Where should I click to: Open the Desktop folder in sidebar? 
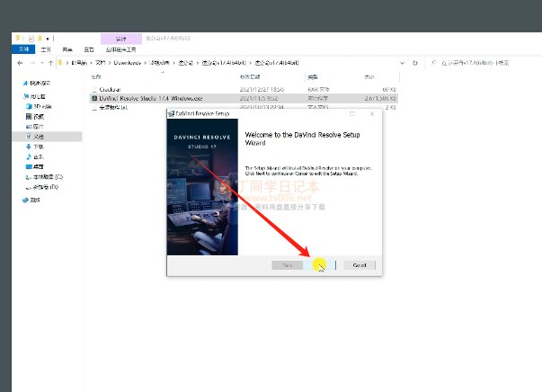[39, 165]
